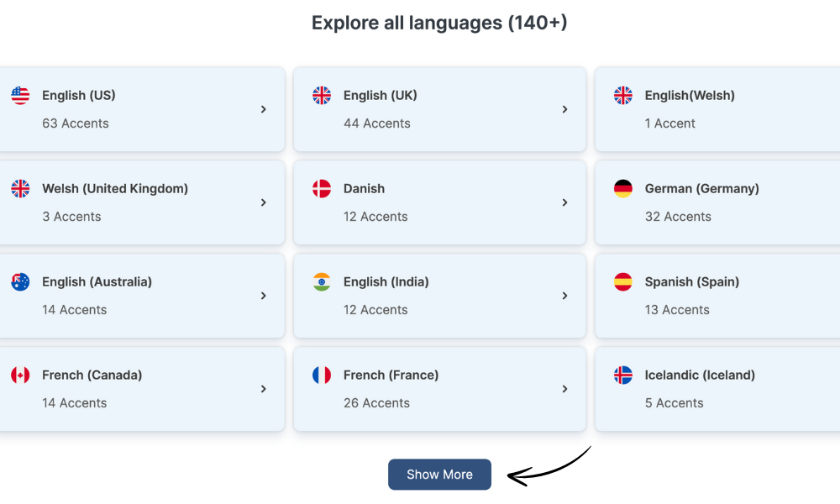Screen dimensions: 840x504
Task: Open the English (UK) language title
Action: pyautogui.click(x=380, y=95)
